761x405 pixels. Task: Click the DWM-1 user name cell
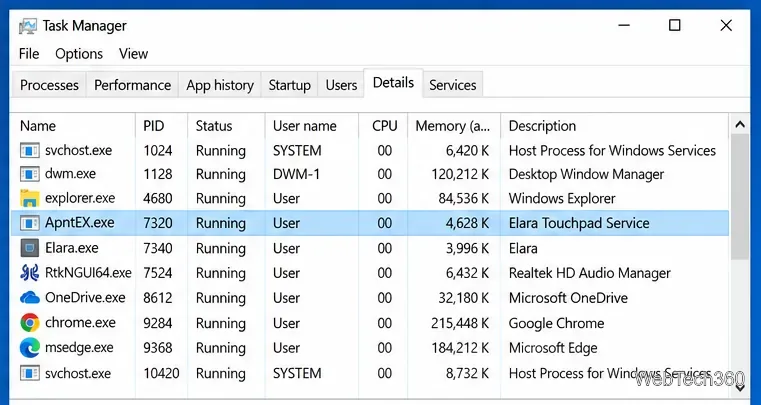(297, 174)
